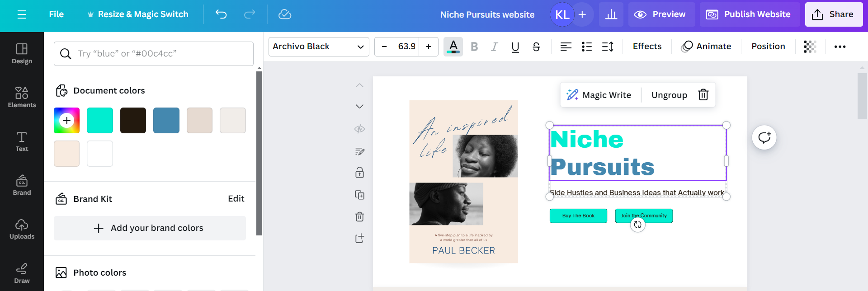Open more options ellipsis in toolbar
Image resolution: width=868 pixels, height=291 pixels.
[840, 47]
